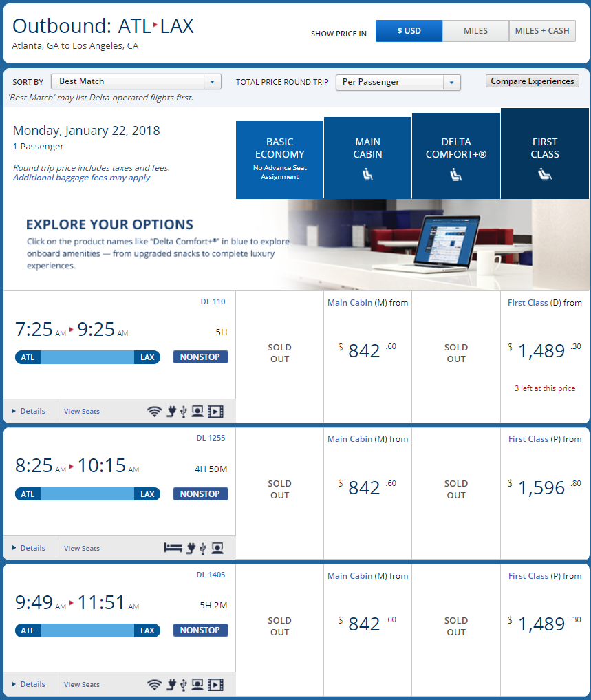
Task: Click the live video icon on DL 110
Action: point(216,412)
